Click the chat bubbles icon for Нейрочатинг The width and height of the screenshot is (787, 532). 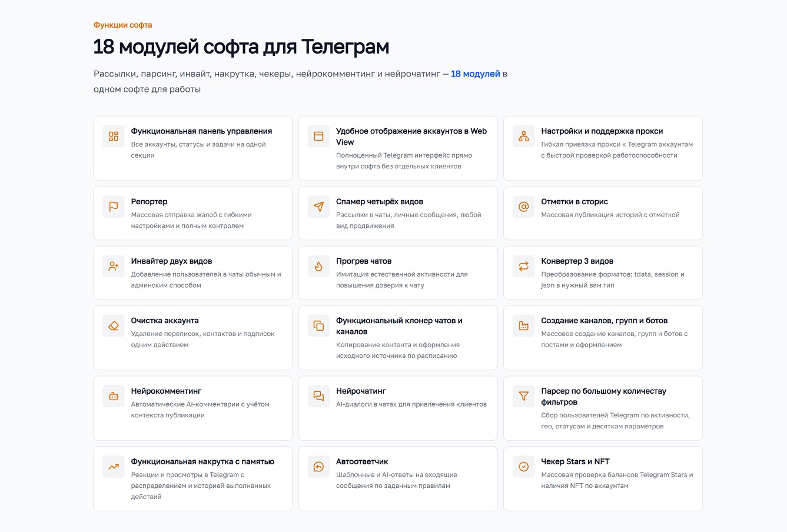tap(318, 396)
